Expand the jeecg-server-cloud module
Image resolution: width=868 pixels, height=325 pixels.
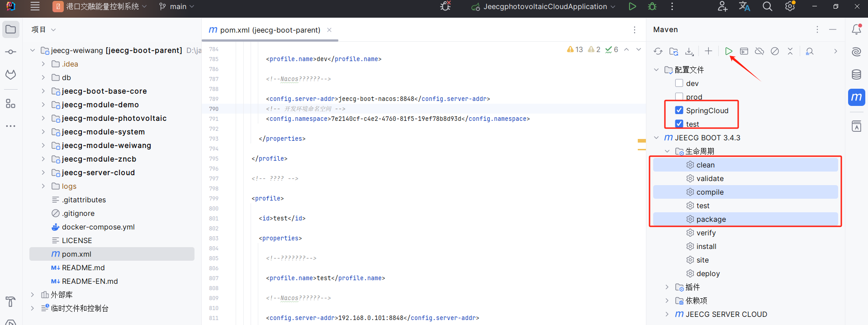coord(43,172)
